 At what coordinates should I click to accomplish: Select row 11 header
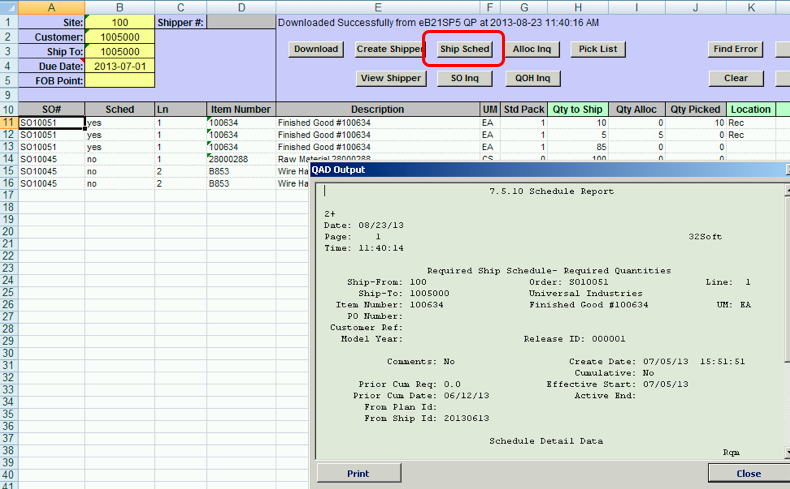[9, 122]
